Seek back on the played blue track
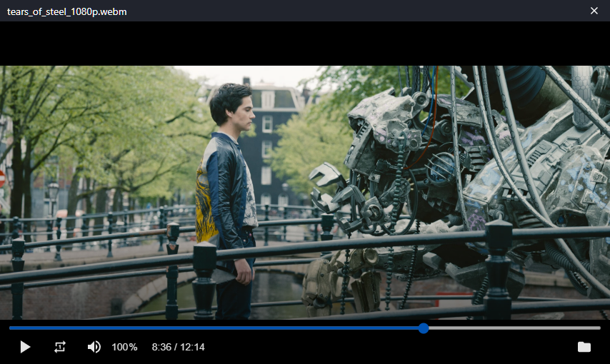The height and width of the screenshot is (364, 610). [x=214, y=328]
